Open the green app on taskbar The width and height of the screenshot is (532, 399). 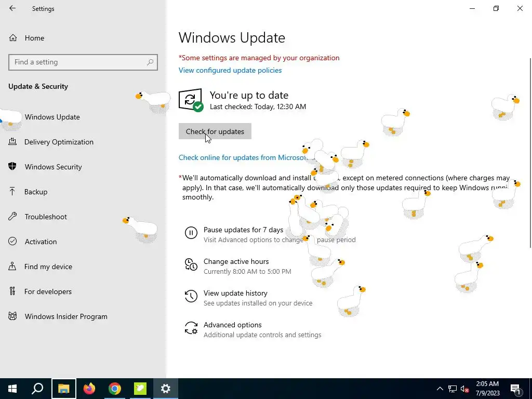(x=140, y=389)
